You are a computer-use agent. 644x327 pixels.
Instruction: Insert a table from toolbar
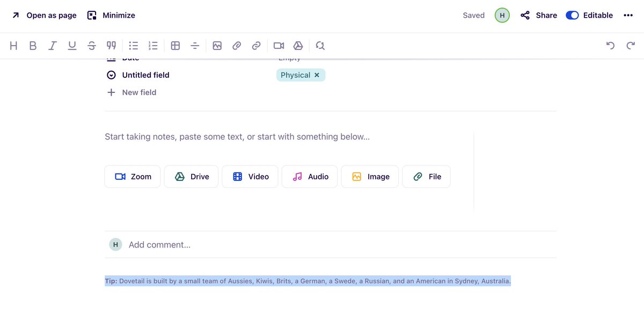(x=175, y=46)
